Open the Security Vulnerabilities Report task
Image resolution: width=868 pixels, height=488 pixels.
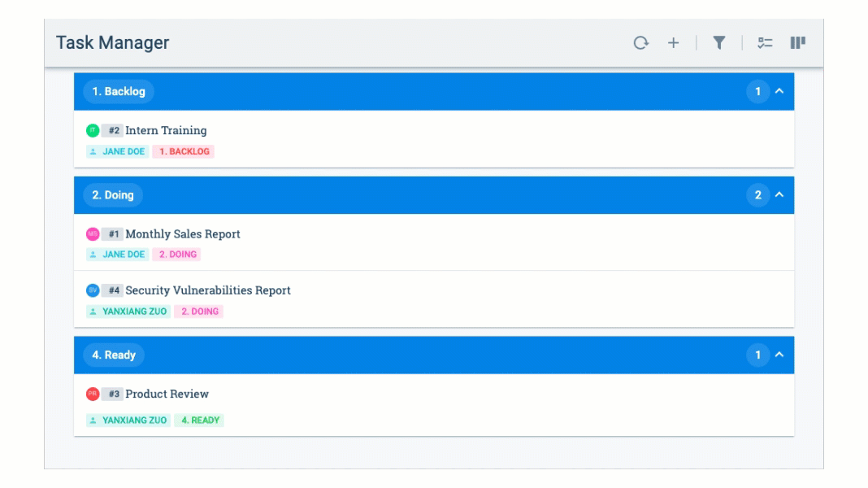coord(207,290)
